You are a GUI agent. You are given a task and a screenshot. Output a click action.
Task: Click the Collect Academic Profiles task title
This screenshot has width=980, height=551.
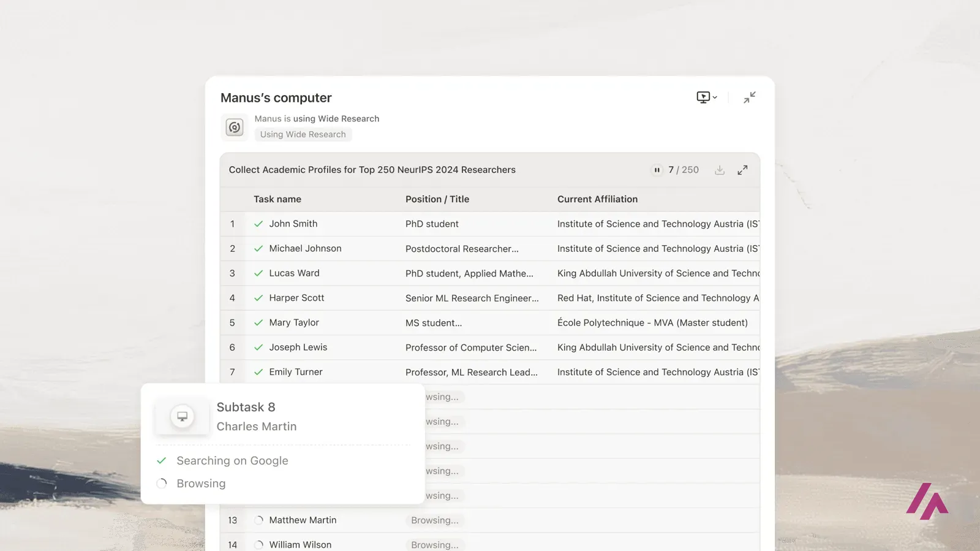pos(372,170)
